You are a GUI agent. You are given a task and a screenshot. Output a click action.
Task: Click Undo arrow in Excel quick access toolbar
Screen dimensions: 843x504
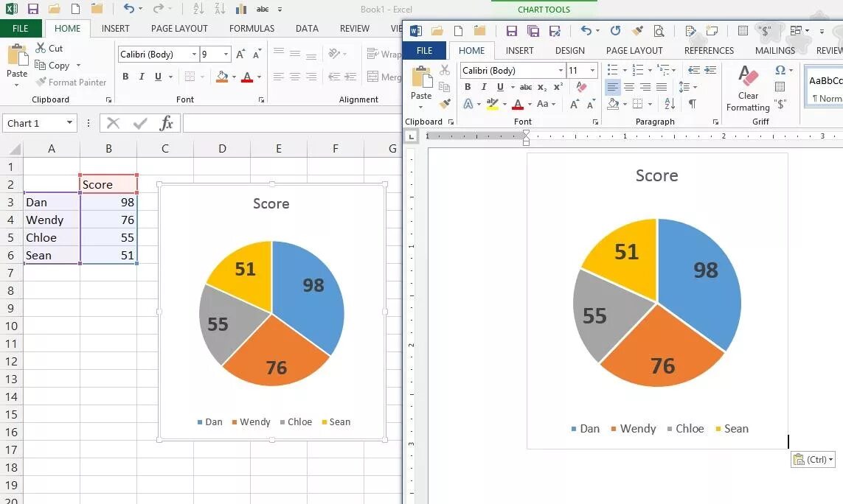(128, 9)
